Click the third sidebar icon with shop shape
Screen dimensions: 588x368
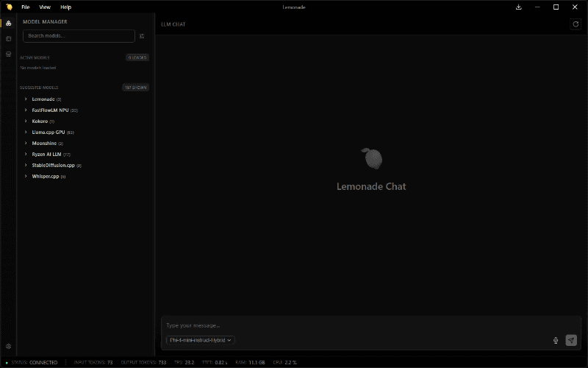[x=8, y=54]
